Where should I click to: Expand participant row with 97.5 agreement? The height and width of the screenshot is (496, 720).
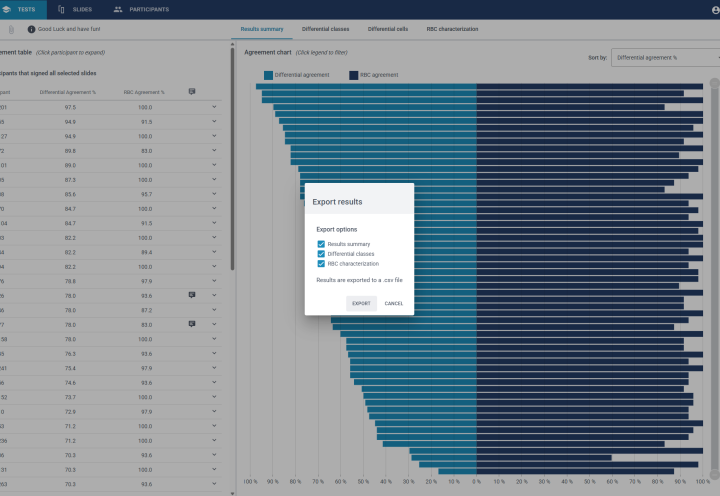(x=214, y=107)
